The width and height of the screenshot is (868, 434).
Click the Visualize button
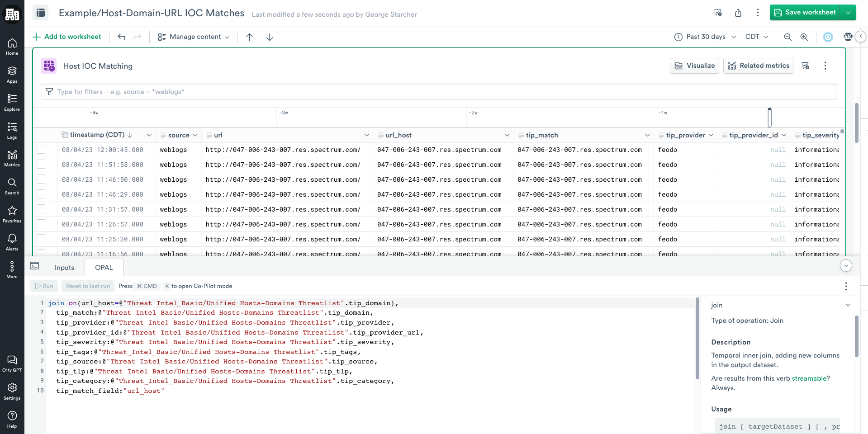(x=694, y=66)
